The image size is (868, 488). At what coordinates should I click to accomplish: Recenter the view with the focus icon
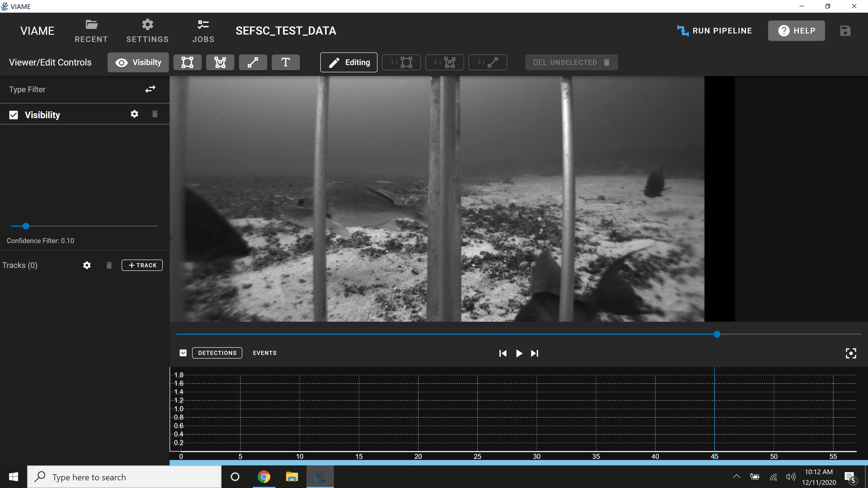[x=851, y=353]
